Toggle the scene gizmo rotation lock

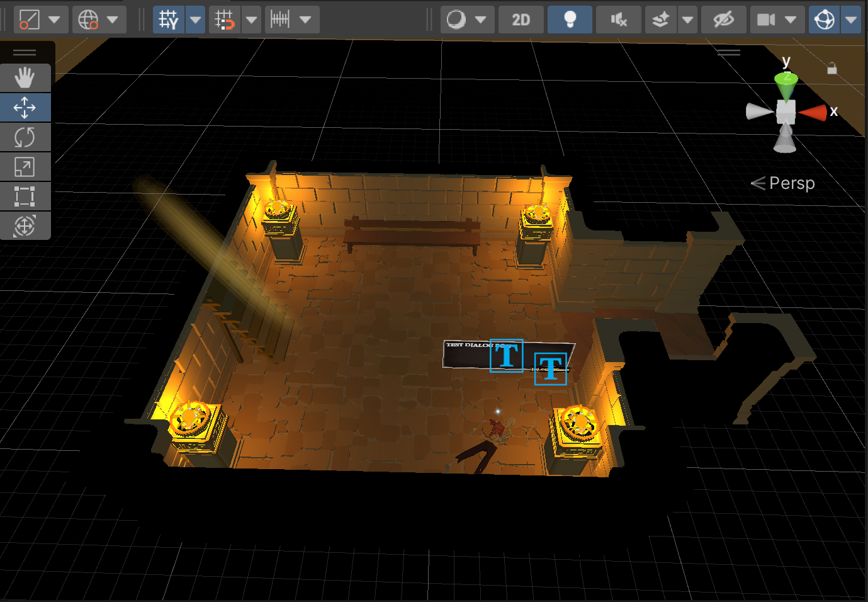tap(832, 68)
